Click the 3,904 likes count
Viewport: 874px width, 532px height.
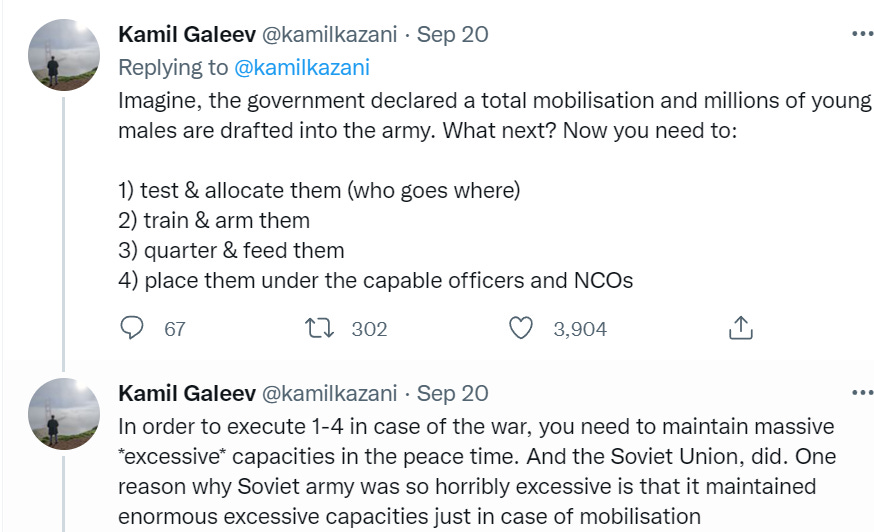[580, 329]
